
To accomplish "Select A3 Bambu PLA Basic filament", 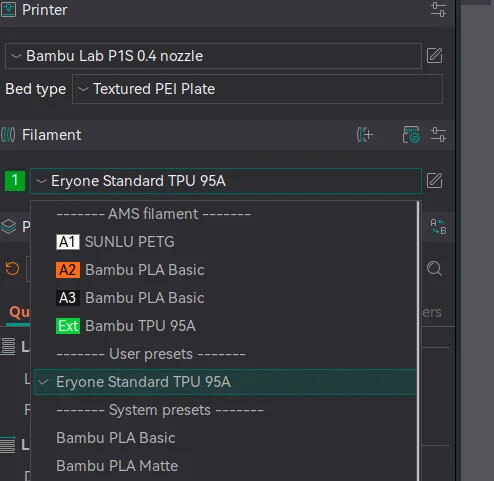I will [x=225, y=298].
